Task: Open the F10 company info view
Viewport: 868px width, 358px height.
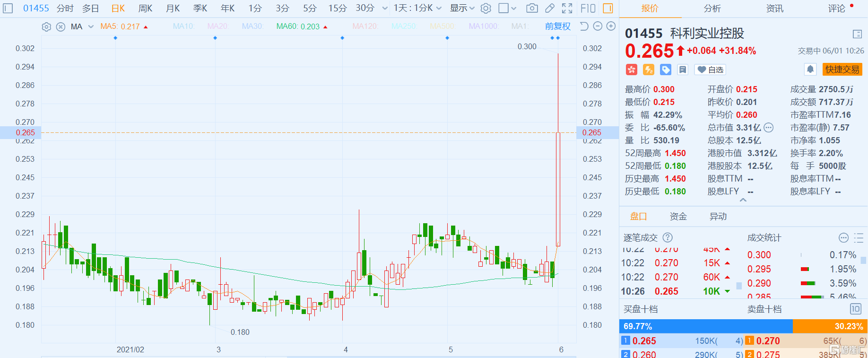Action: [x=588, y=8]
